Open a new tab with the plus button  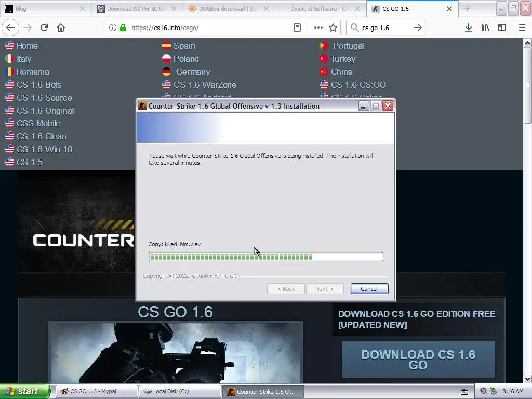pos(467,9)
